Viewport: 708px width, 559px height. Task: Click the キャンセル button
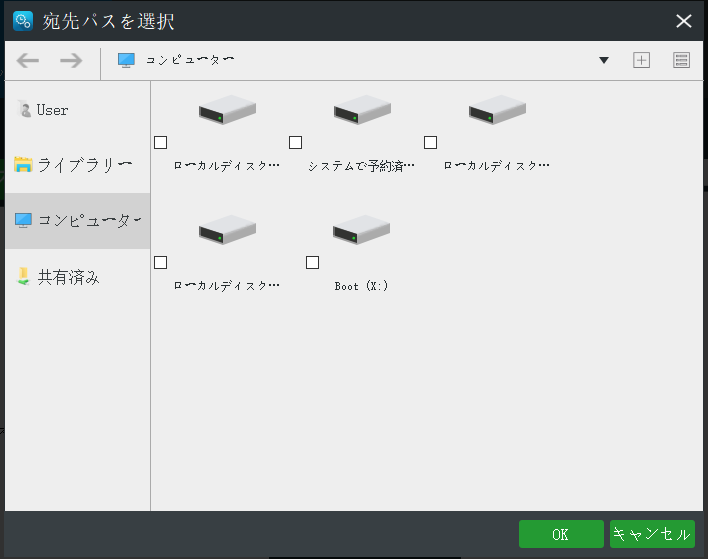652,534
